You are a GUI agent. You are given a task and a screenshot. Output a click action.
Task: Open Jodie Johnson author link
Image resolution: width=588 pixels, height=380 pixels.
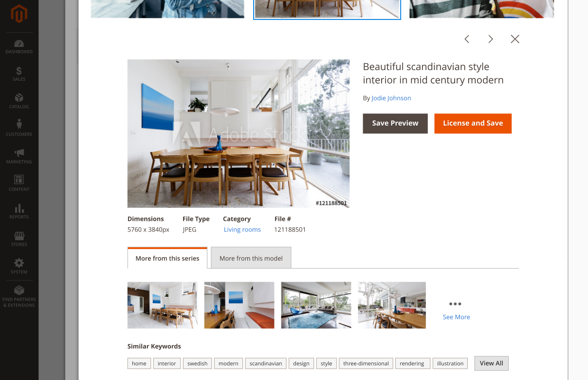tap(391, 98)
